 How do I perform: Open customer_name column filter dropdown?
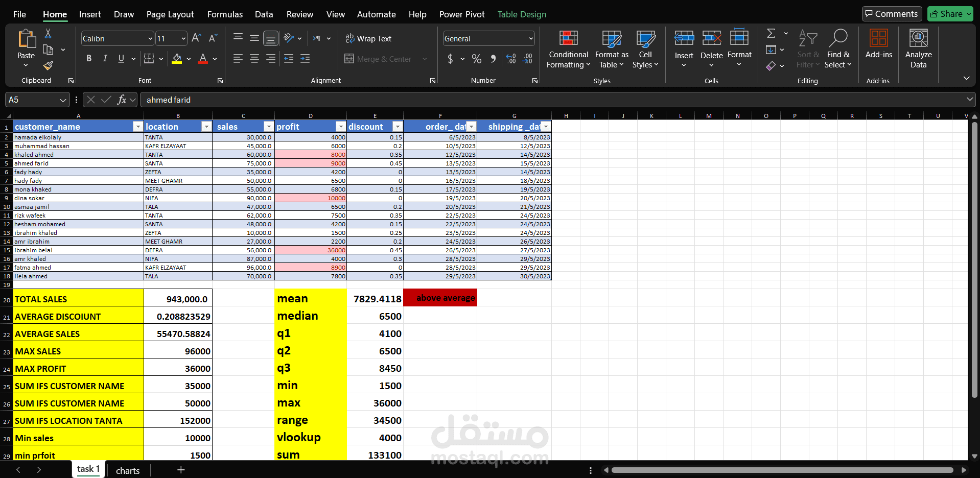click(x=137, y=127)
